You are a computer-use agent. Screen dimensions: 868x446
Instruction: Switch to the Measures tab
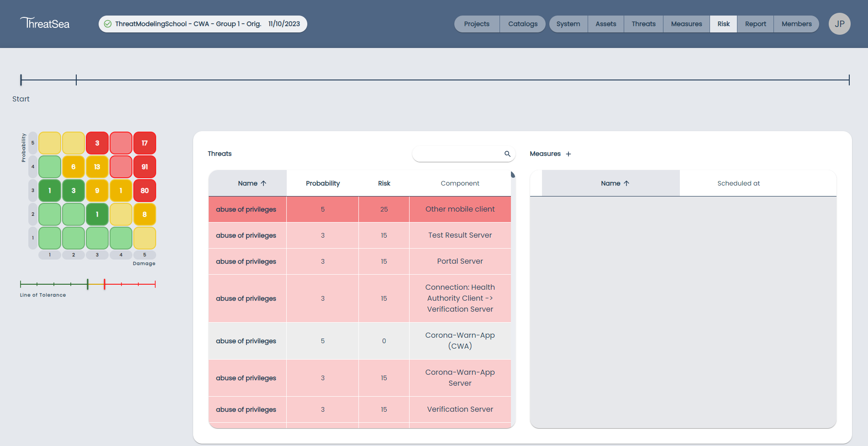click(686, 24)
